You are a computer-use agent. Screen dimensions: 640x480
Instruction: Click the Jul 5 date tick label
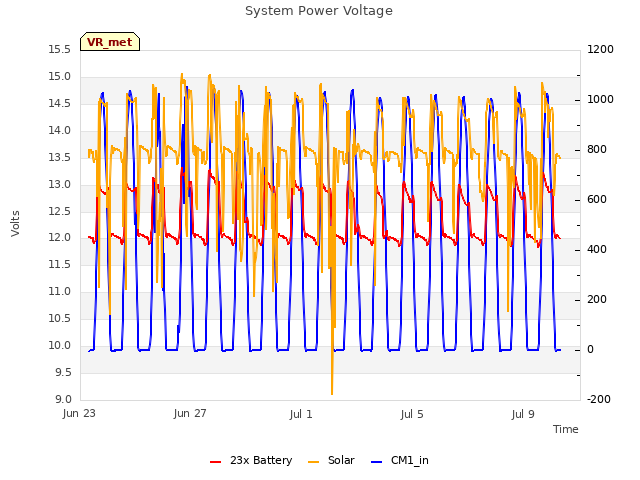pyautogui.click(x=412, y=414)
